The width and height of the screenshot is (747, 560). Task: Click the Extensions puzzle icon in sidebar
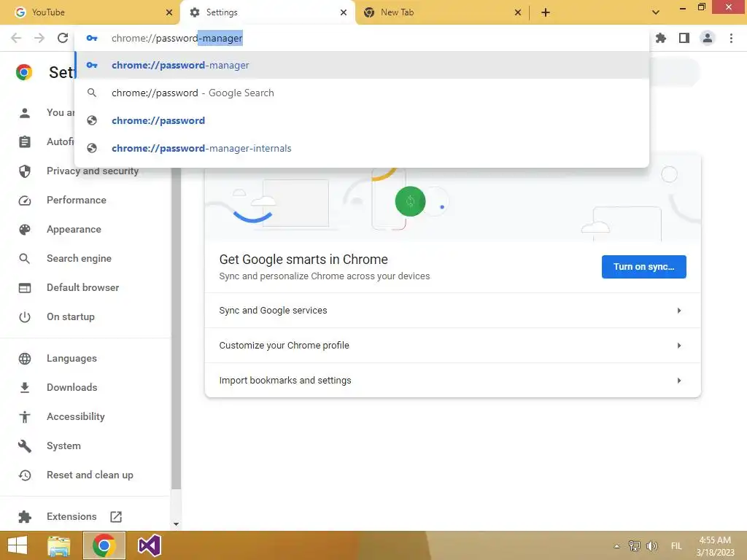25,517
